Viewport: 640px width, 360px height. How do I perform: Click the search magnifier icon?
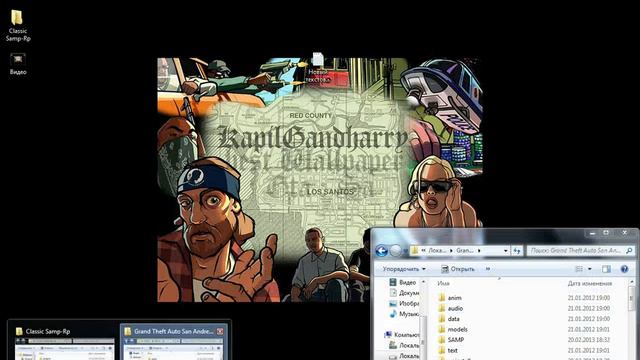coord(629,251)
